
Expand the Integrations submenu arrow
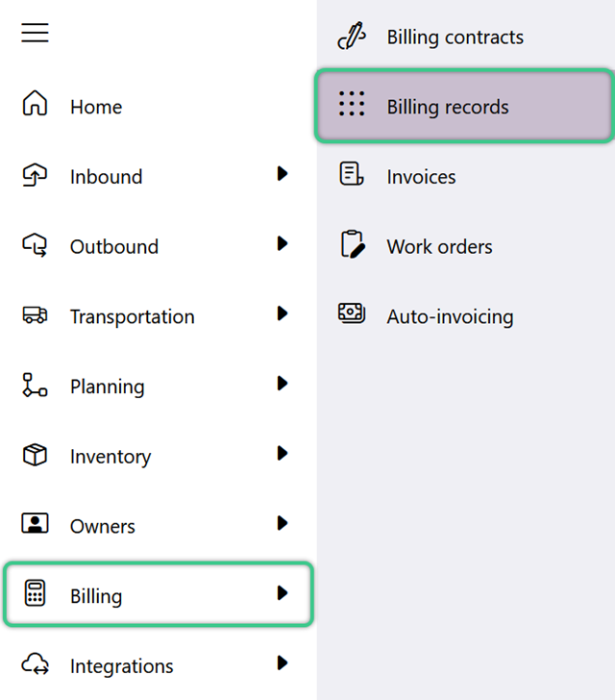(283, 662)
